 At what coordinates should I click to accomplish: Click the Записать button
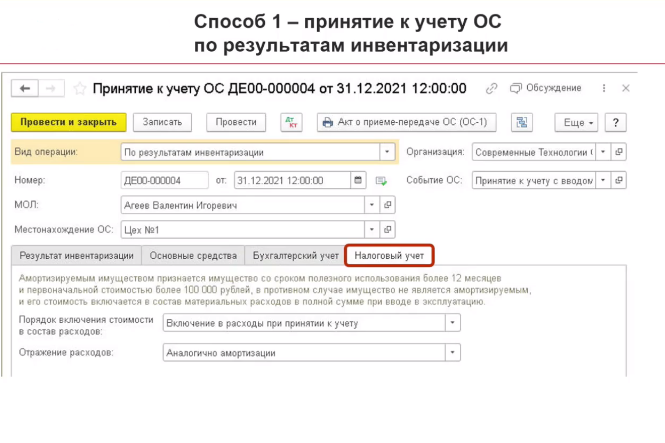tap(162, 122)
